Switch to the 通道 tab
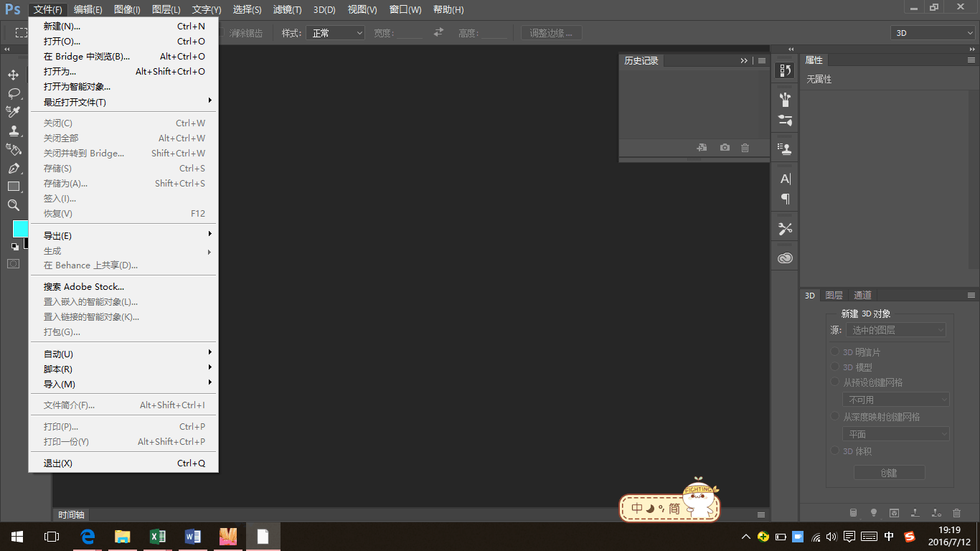 (x=862, y=295)
